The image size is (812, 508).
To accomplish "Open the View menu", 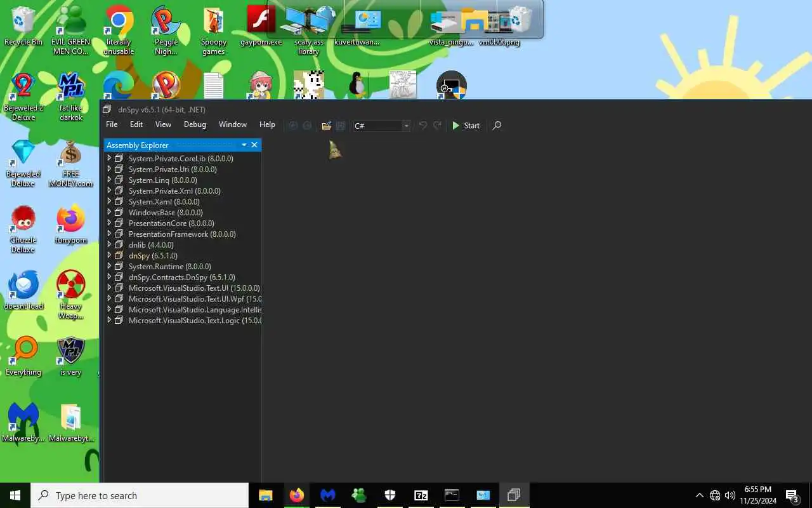I will click(163, 124).
